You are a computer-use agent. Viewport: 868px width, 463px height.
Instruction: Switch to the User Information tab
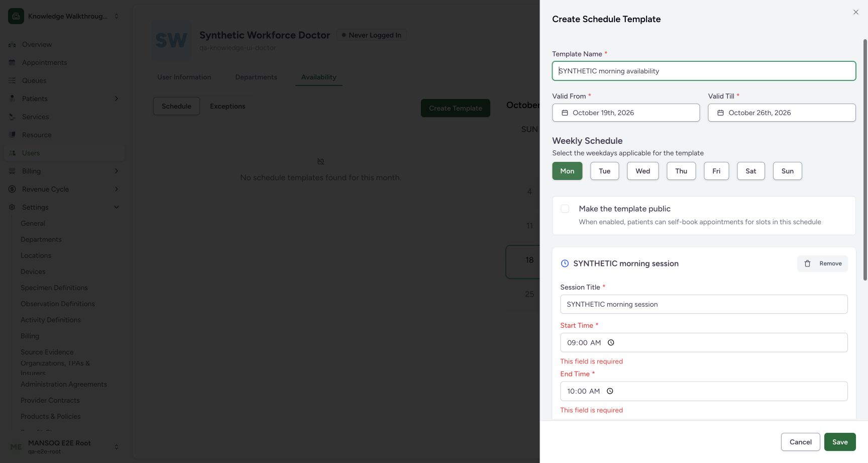click(x=184, y=77)
